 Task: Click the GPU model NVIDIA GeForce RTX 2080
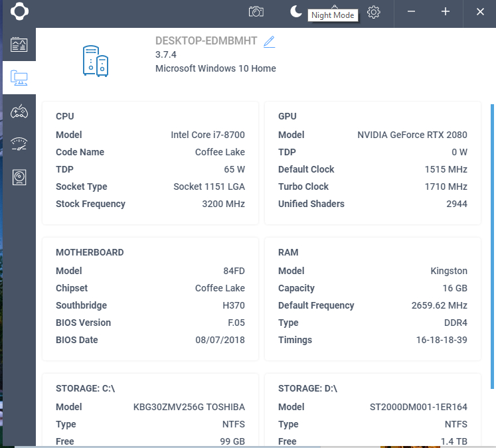[x=412, y=135]
